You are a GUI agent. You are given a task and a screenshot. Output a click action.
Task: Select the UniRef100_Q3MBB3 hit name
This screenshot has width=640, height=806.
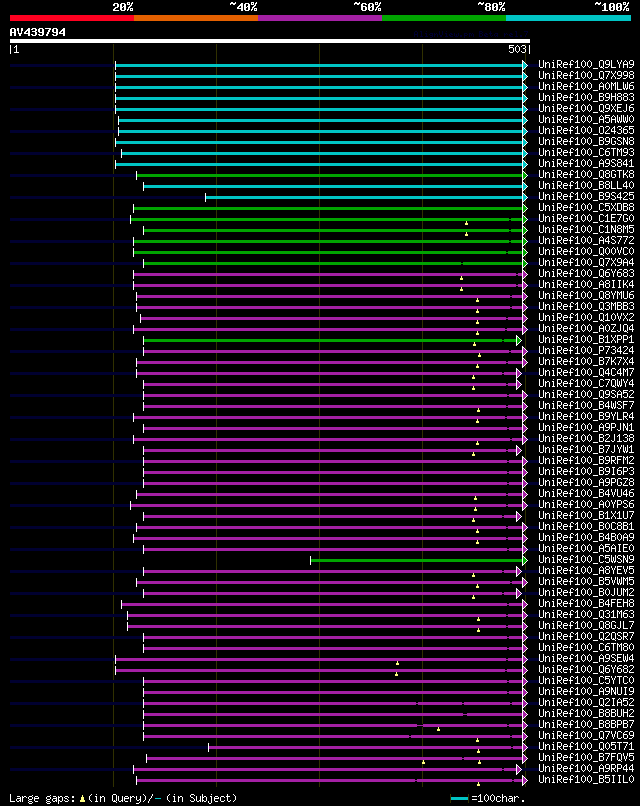pos(586,306)
